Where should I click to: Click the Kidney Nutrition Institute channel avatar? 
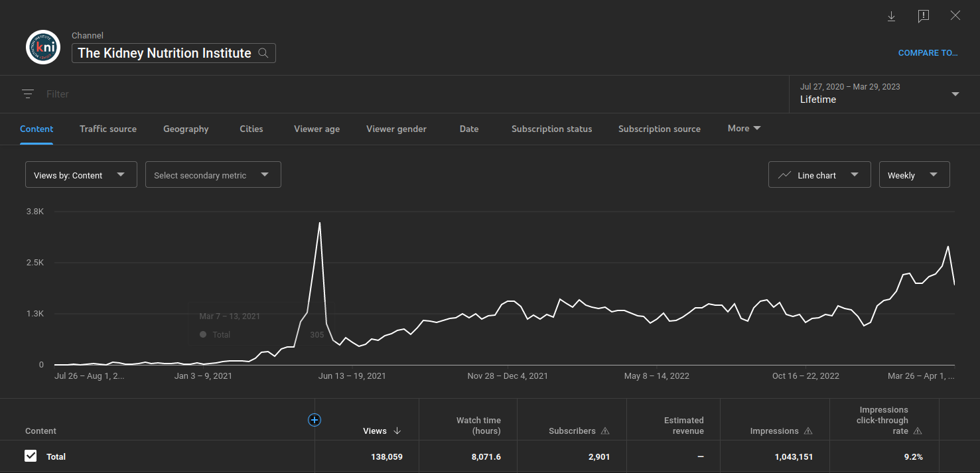tap(43, 47)
